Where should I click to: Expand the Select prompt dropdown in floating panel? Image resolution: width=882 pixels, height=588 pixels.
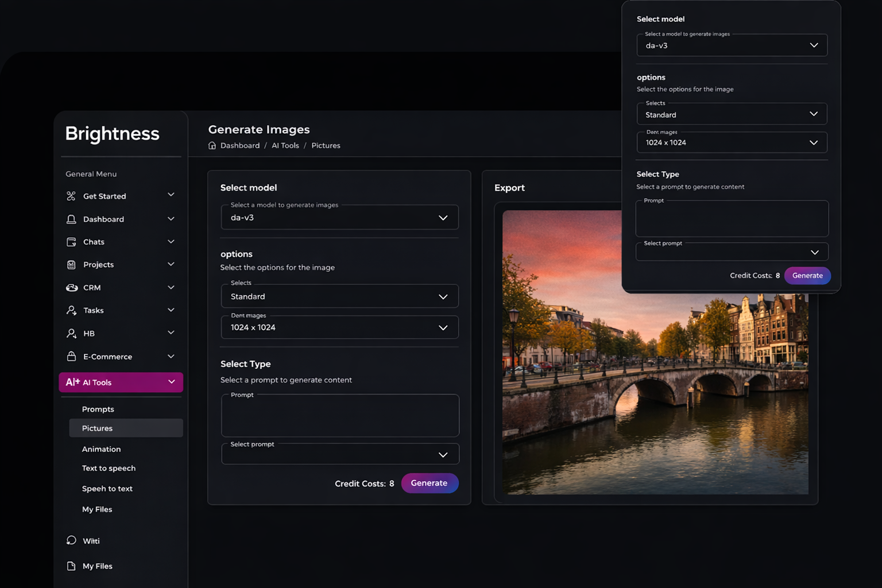732,253
